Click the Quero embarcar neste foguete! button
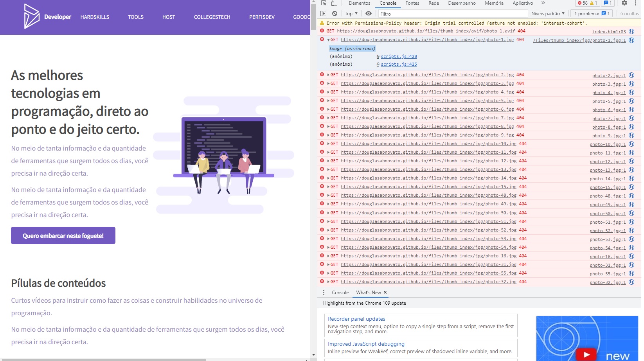 pyautogui.click(x=63, y=235)
